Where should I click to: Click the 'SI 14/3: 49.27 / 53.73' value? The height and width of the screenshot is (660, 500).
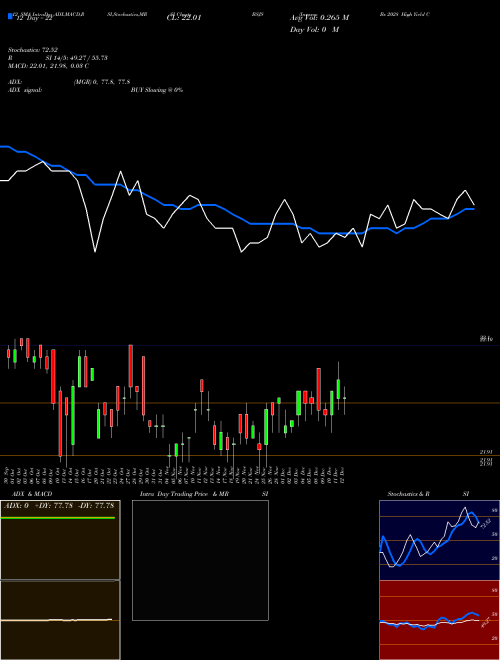[x=77, y=58]
